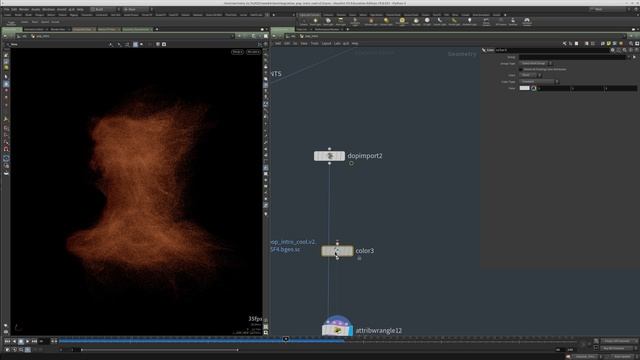This screenshot has width=640, height=360.
Task: Select the color3 node
Action: [x=337, y=251]
